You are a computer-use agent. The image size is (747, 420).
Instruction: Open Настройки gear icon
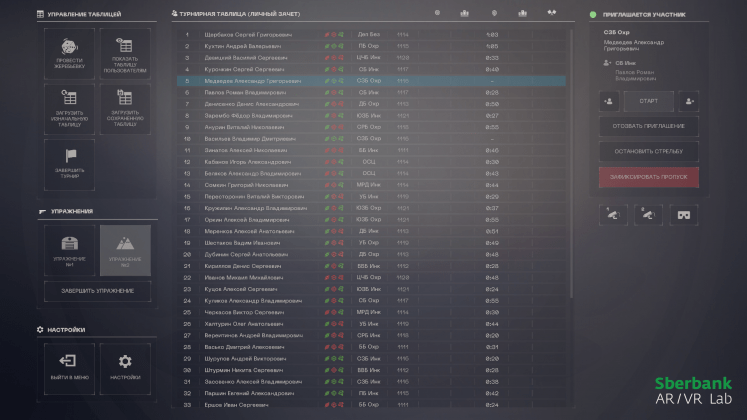pos(125,368)
